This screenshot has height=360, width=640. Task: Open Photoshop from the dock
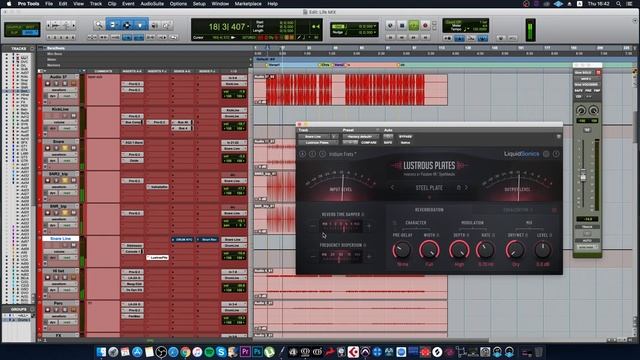[257, 351]
